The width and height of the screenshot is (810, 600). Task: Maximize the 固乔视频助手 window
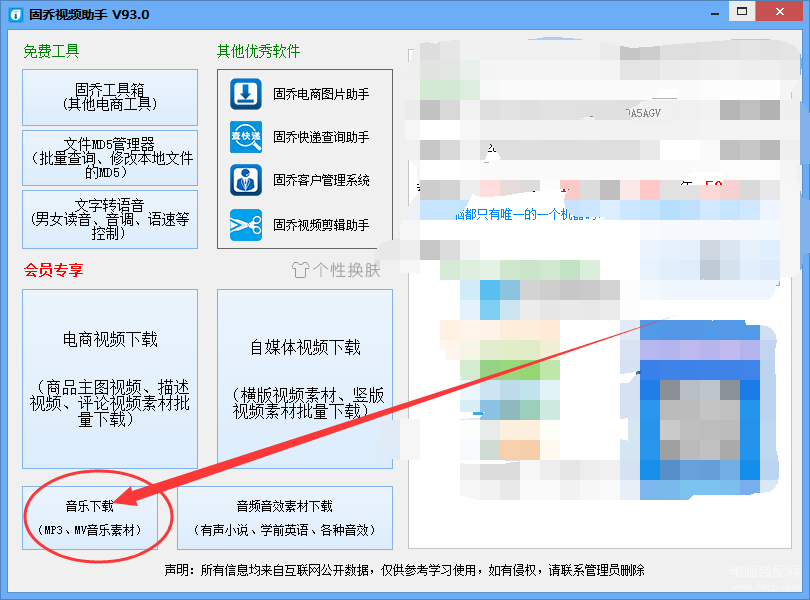742,11
